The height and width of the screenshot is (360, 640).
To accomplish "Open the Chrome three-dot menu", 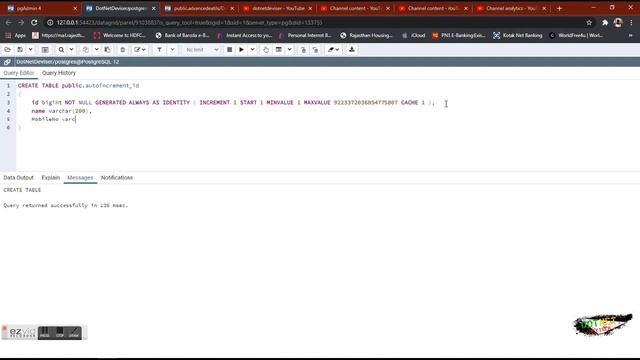I will pyautogui.click(x=631, y=22).
